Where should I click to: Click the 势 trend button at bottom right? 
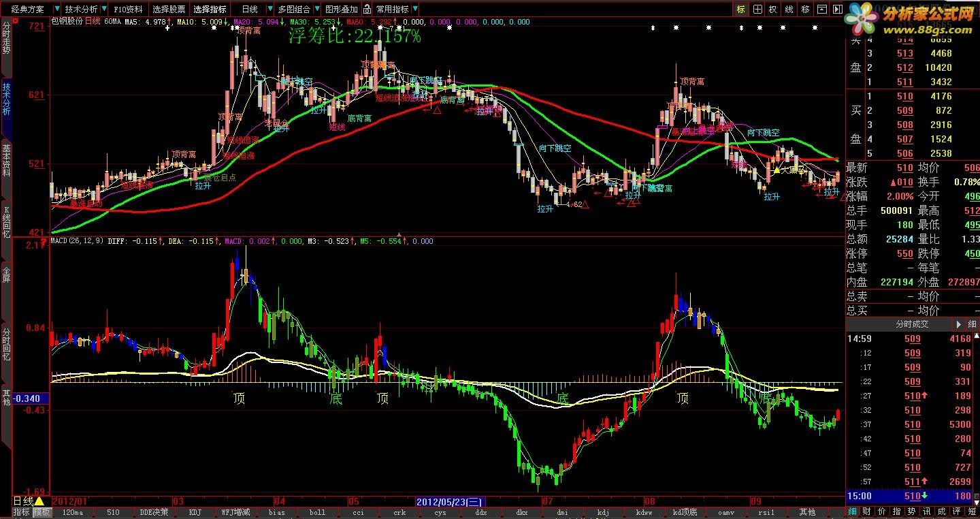click(912, 512)
